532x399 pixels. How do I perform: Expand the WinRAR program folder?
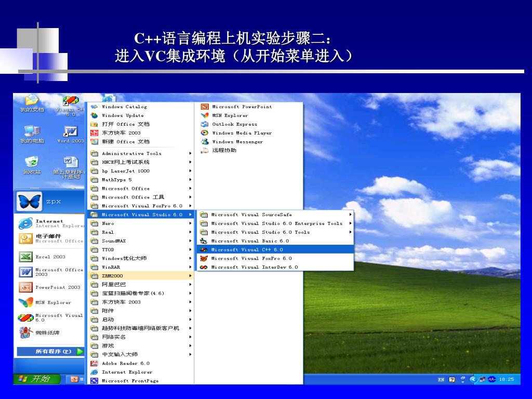point(141,267)
